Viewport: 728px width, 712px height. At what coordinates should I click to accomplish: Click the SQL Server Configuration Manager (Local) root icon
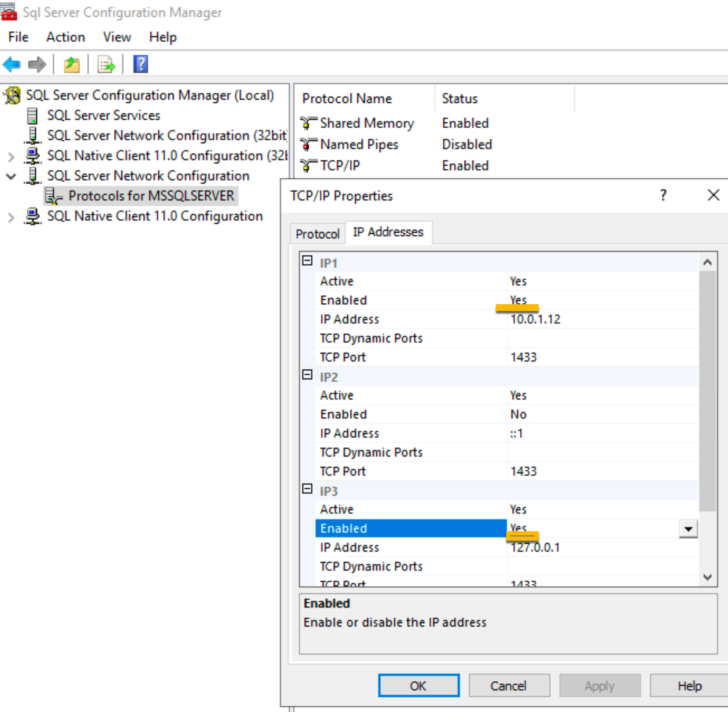point(12,95)
